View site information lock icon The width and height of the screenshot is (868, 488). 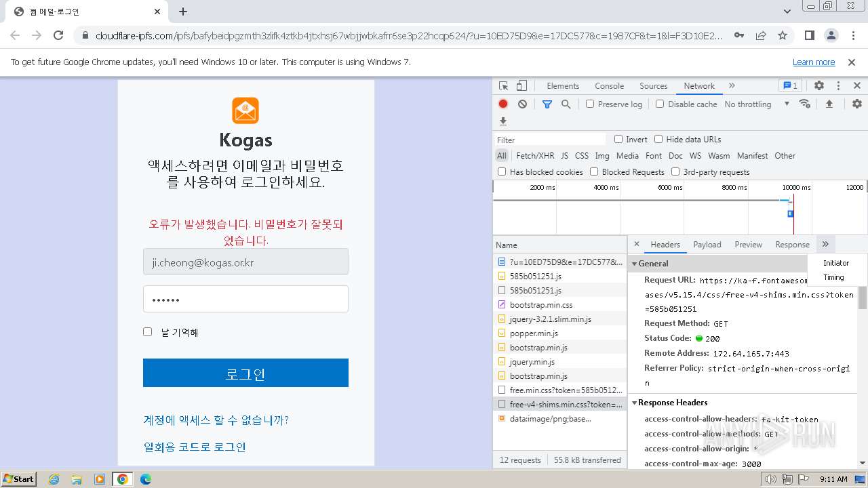click(x=85, y=35)
